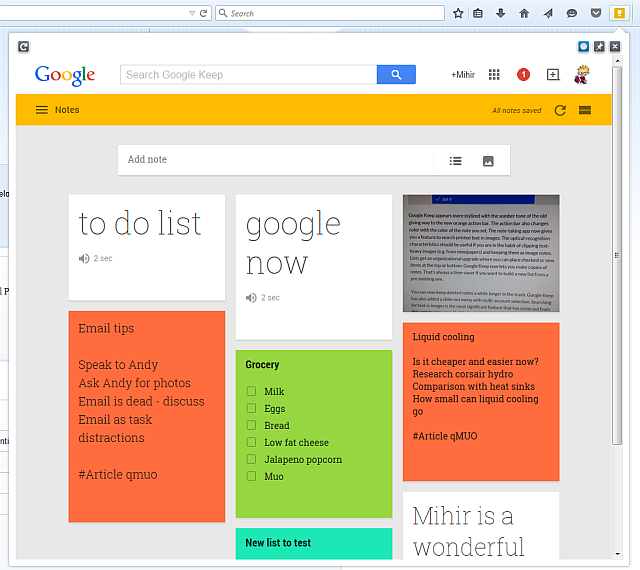The width and height of the screenshot is (640, 570).
Task: Open the Grocery note title
Action: 262,365
